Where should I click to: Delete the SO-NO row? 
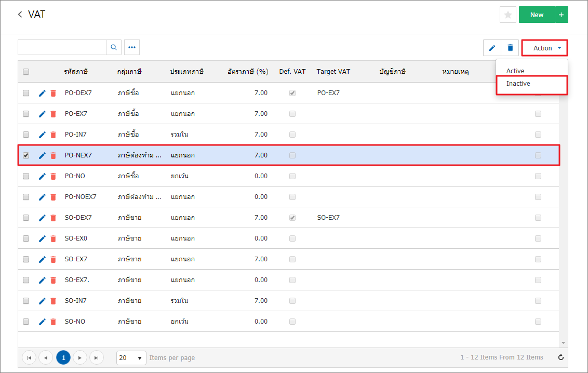point(54,322)
